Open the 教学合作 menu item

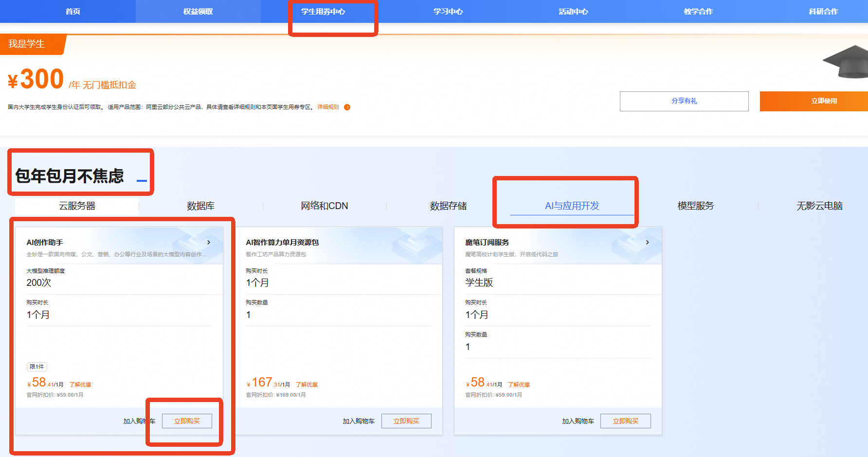tap(698, 11)
